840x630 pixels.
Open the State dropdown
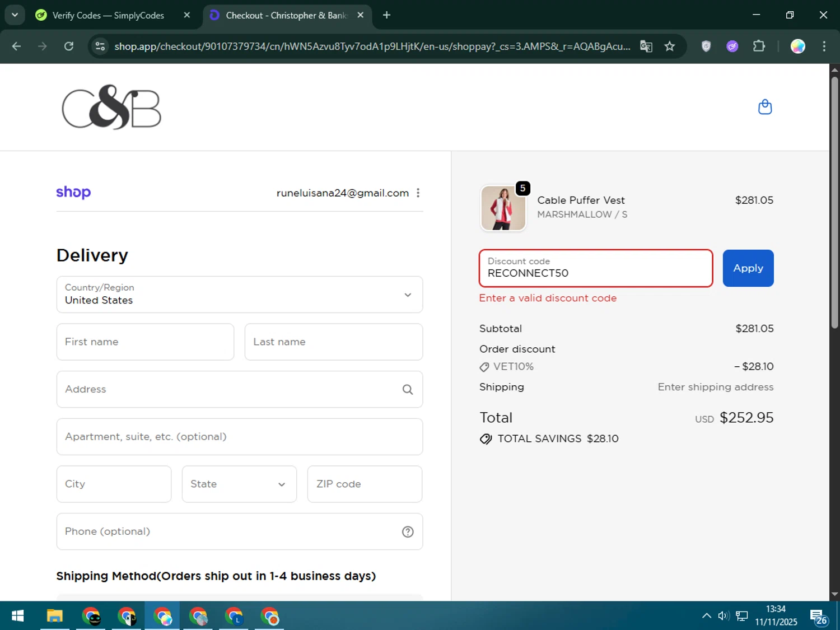point(239,484)
